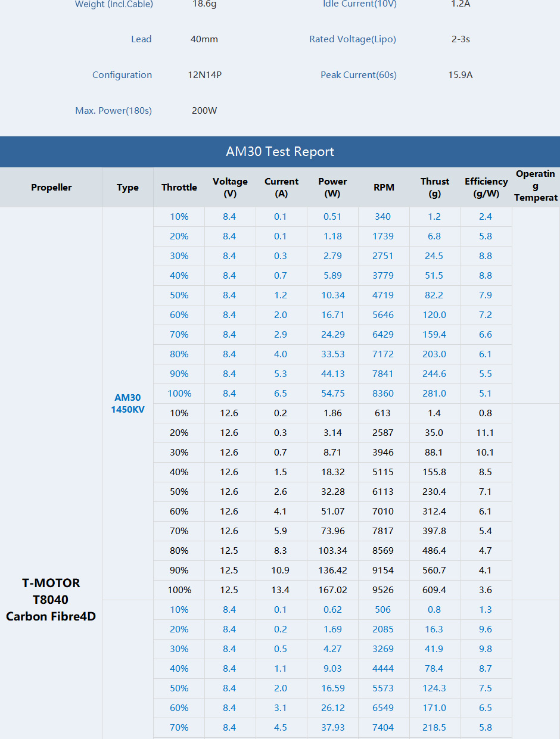Click the 9526 RPM value
This screenshot has height=739, width=560.
pyautogui.click(x=383, y=590)
